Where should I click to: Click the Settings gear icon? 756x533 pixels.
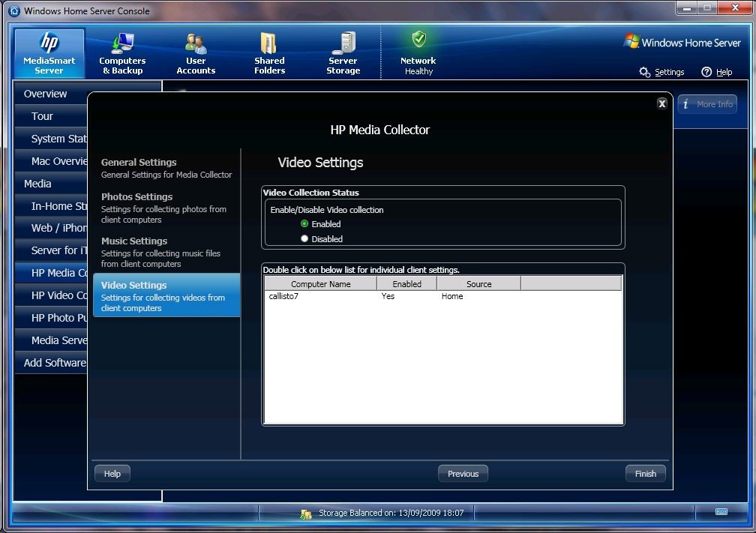click(x=645, y=72)
